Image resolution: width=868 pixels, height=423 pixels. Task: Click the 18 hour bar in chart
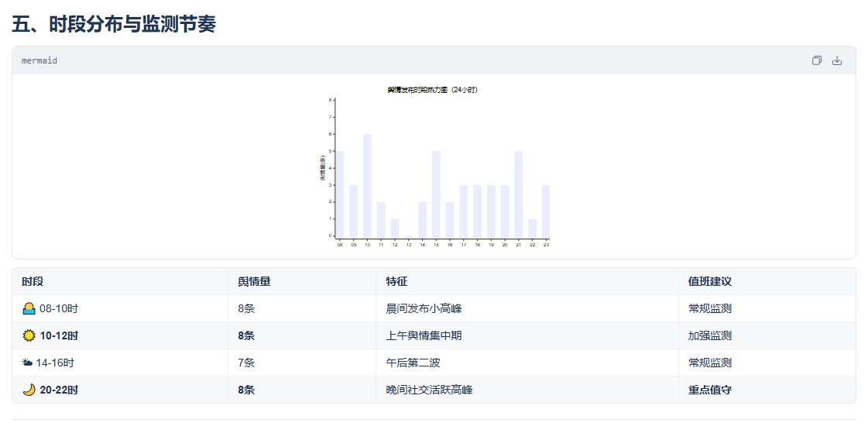click(477, 211)
